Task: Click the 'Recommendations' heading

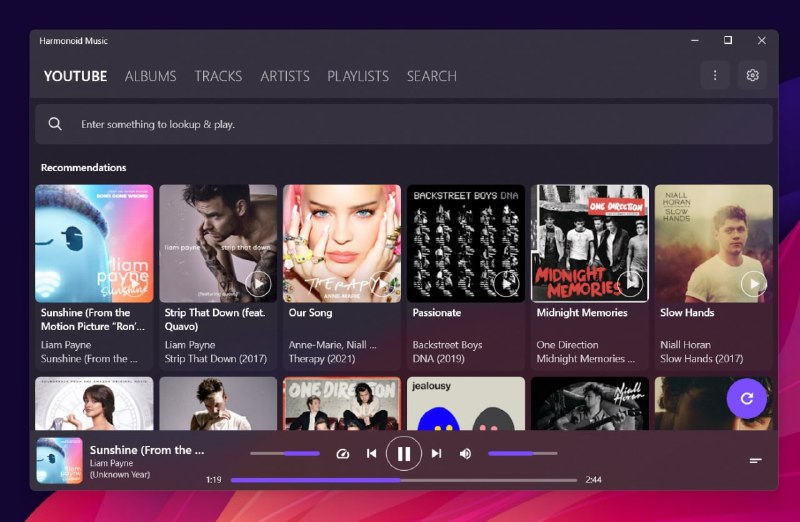Action: (x=84, y=167)
